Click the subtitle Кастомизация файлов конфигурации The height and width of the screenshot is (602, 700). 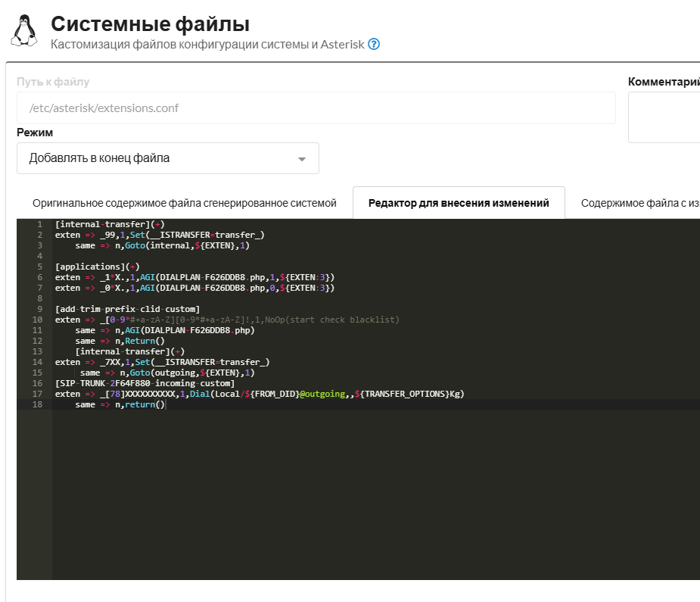pos(207,44)
